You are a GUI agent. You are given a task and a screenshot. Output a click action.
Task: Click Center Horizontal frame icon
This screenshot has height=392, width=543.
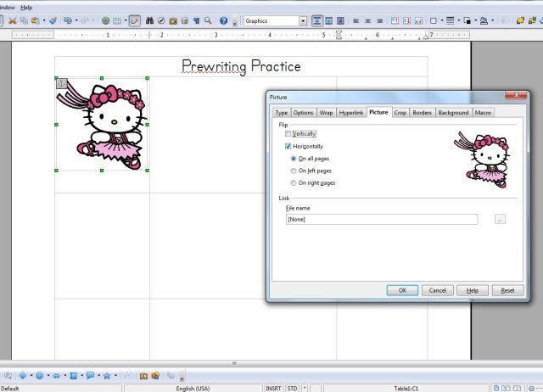[367, 20]
